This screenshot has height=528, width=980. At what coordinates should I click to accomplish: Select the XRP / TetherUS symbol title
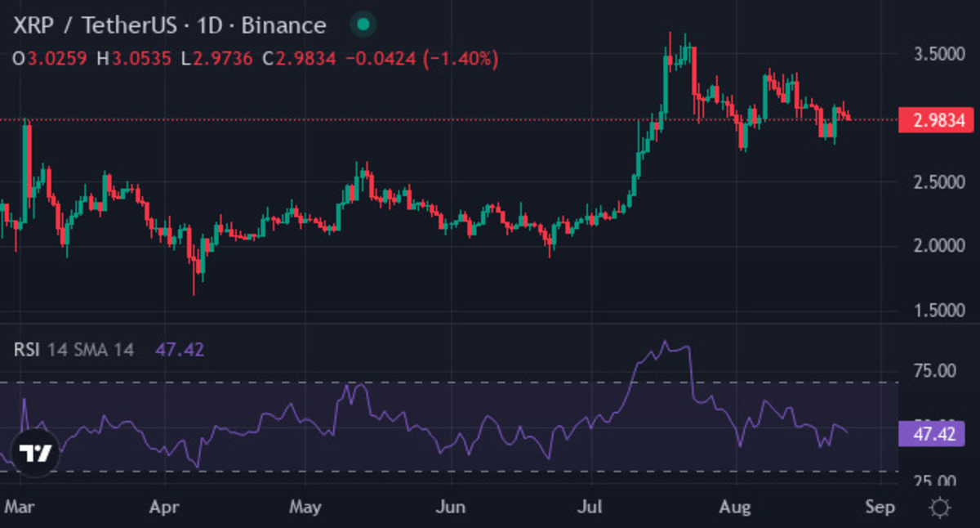pos(169,25)
